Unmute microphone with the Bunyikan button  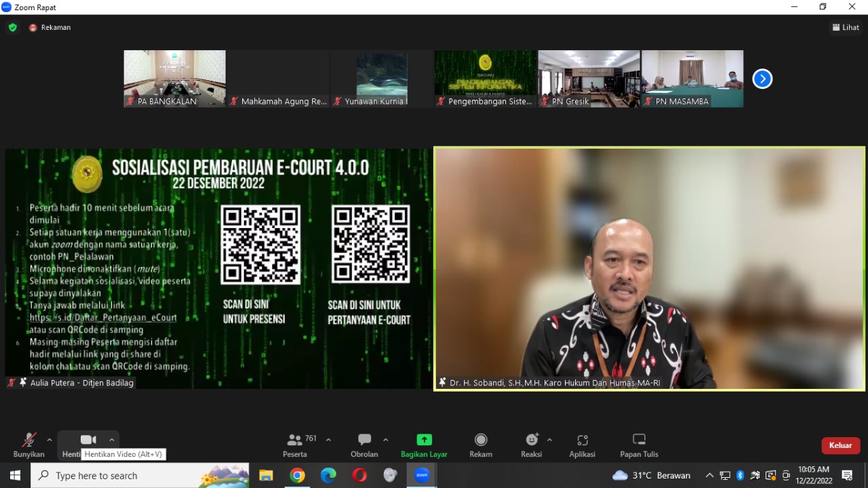[28, 445]
